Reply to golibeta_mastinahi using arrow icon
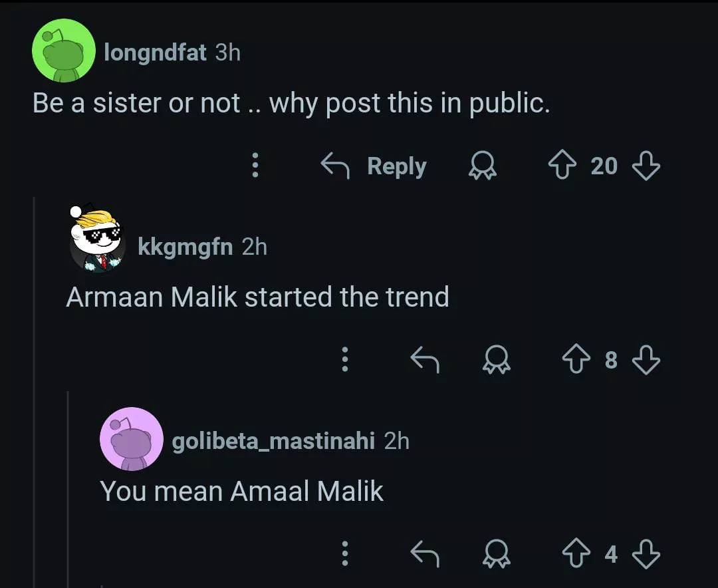The height and width of the screenshot is (588, 718). [x=425, y=553]
